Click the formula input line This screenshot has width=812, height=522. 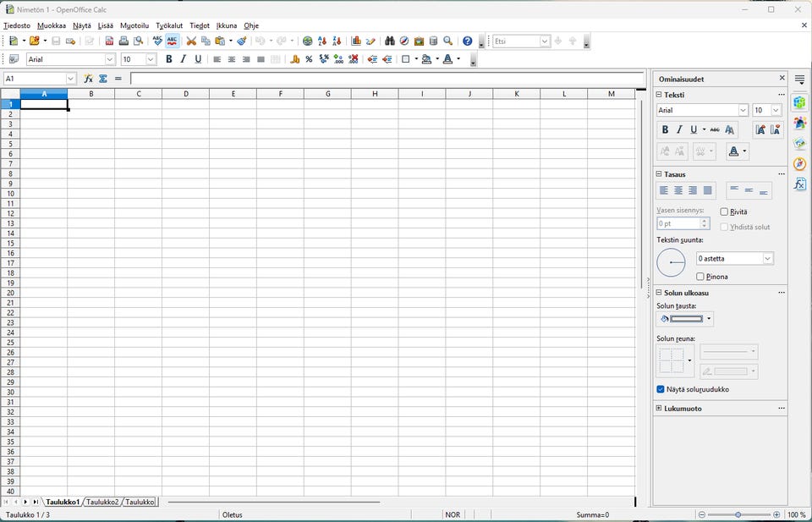(x=387, y=79)
